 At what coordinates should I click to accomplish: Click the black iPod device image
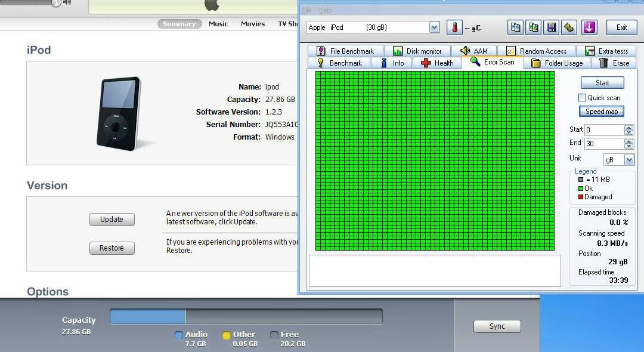click(119, 113)
